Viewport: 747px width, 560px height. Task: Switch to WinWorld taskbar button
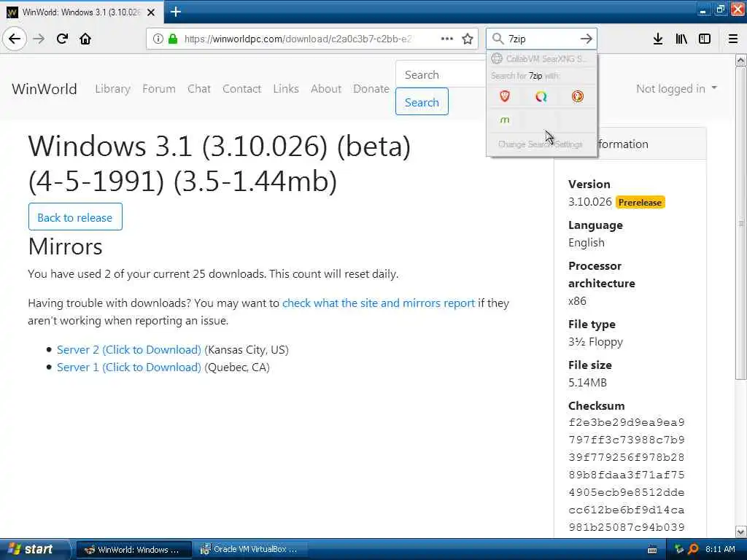tap(134, 550)
